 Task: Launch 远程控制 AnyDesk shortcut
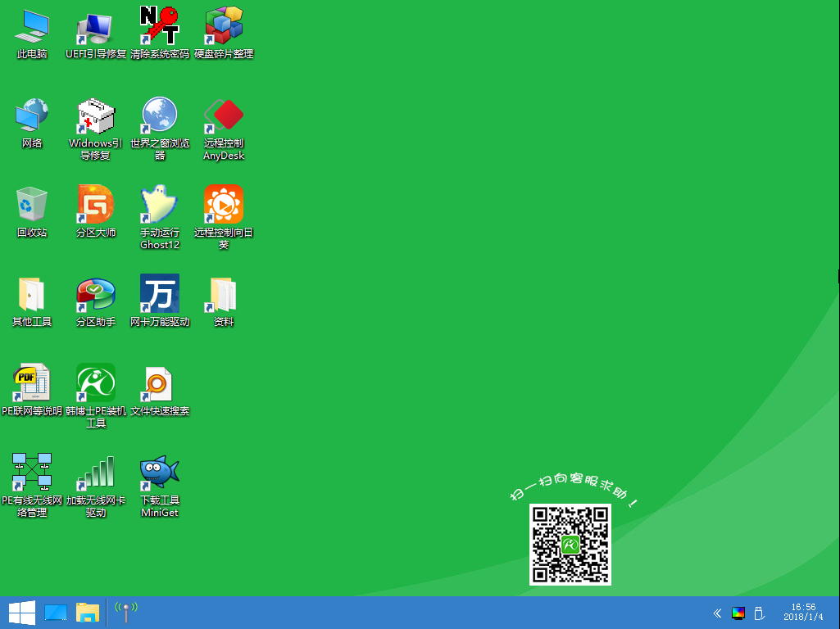pyautogui.click(x=224, y=116)
